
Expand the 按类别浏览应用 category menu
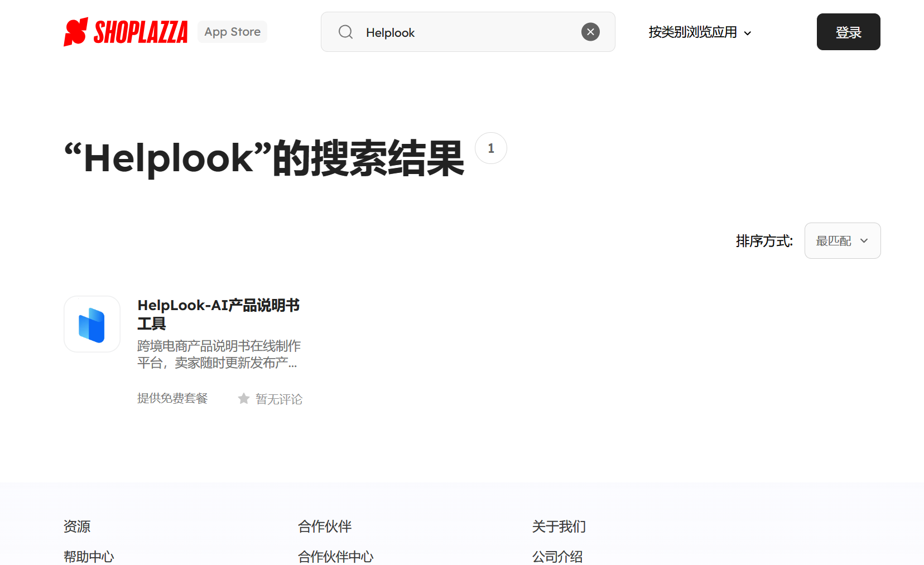click(x=694, y=33)
